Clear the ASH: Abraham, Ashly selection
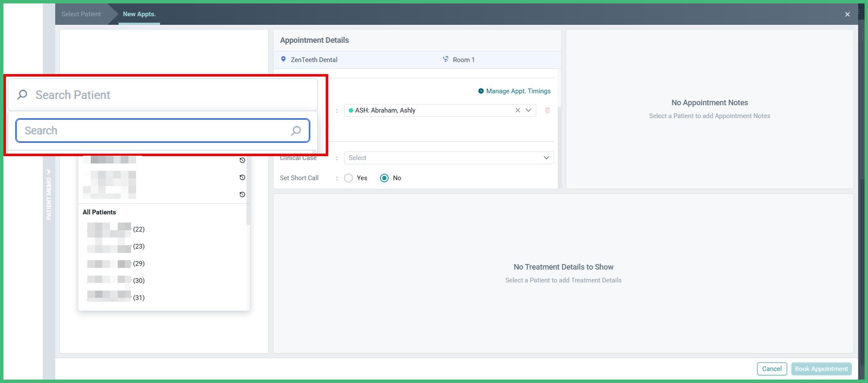868x383 pixels. [x=518, y=110]
